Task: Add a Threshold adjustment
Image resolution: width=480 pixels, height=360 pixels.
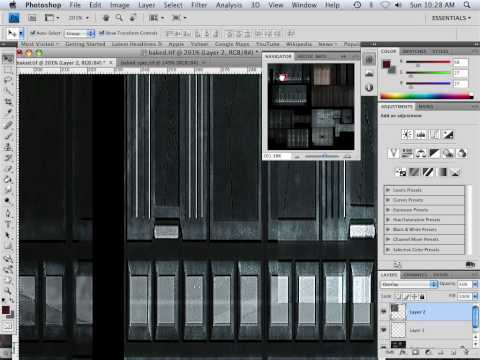Action: pos(428,172)
